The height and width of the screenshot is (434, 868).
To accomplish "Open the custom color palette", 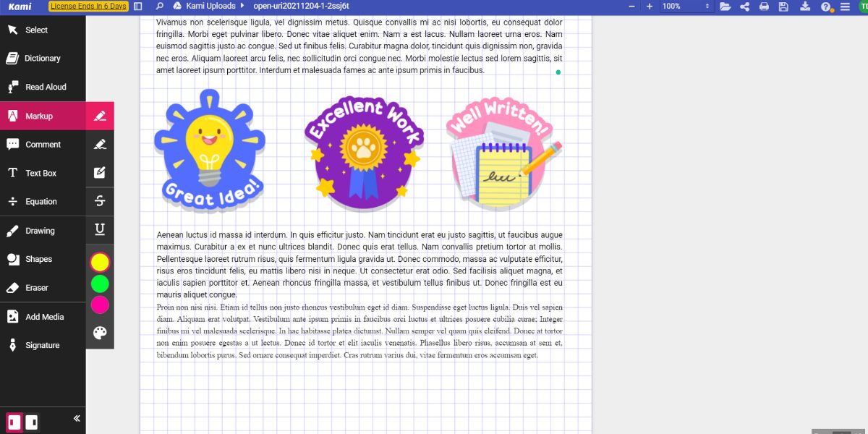I will (x=100, y=333).
